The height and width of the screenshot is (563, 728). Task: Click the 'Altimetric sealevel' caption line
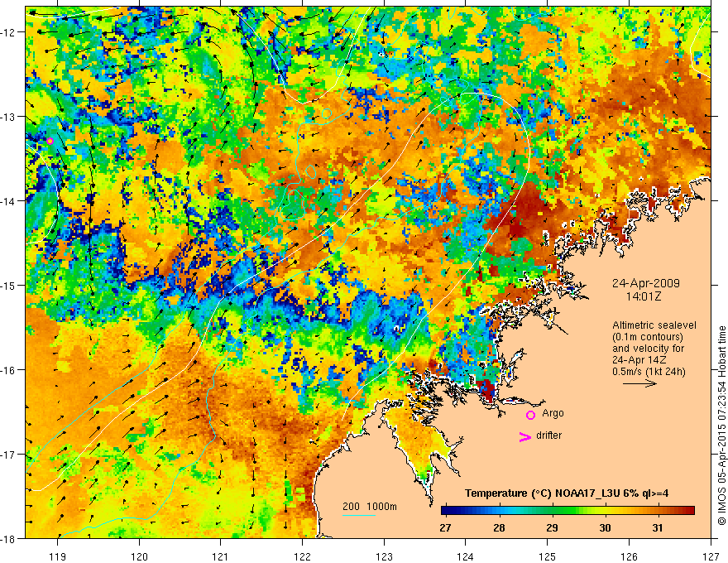[x=654, y=325]
